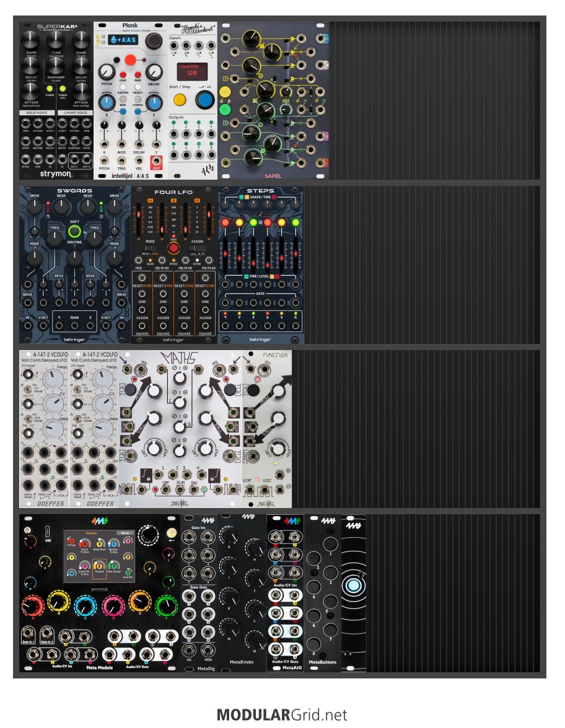The width and height of the screenshot is (565, 728).
Task: Click button 8 on MetaButtons
Action: click(314, 644)
